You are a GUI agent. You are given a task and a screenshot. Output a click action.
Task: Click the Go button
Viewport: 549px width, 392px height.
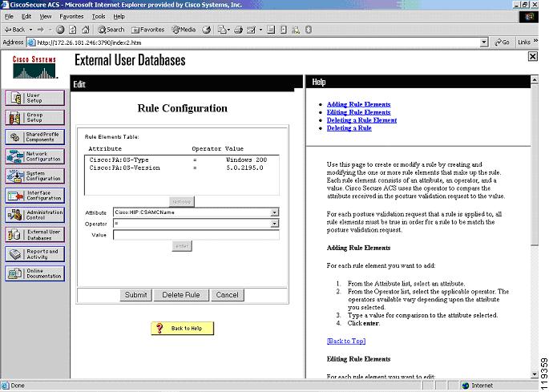click(x=502, y=42)
